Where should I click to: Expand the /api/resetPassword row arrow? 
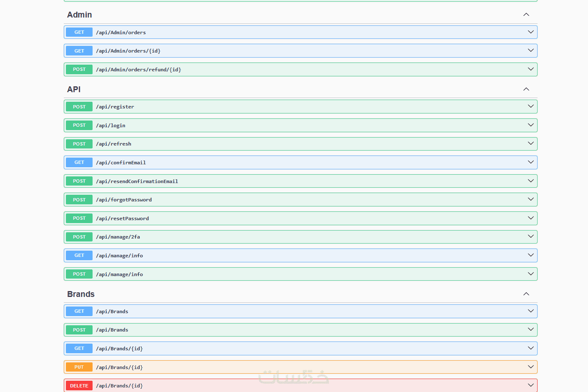tap(531, 218)
